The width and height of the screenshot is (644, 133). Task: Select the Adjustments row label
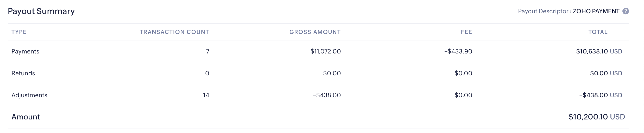click(x=29, y=95)
